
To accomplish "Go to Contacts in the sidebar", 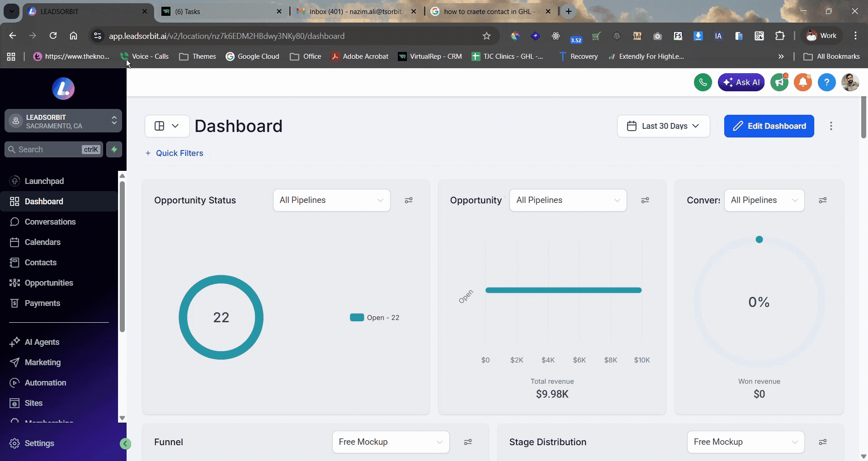I will point(41,263).
